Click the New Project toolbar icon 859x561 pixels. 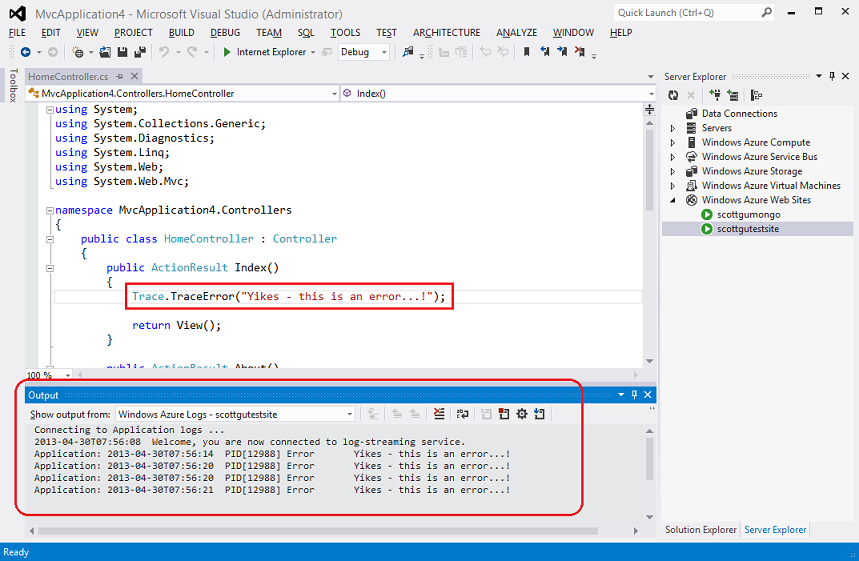78,52
